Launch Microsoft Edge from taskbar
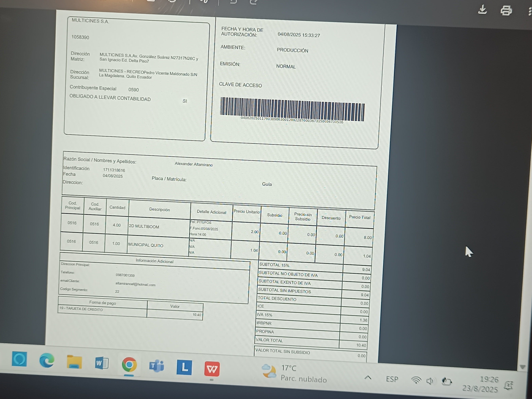This screenshot has height=399, width=532. pos(47,361)
